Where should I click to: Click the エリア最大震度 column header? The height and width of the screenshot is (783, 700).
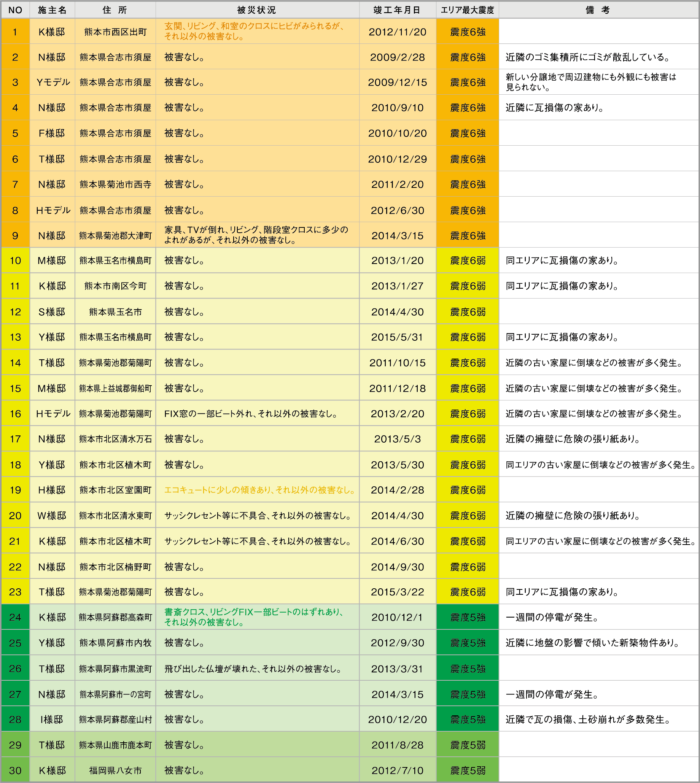point(467,10)
